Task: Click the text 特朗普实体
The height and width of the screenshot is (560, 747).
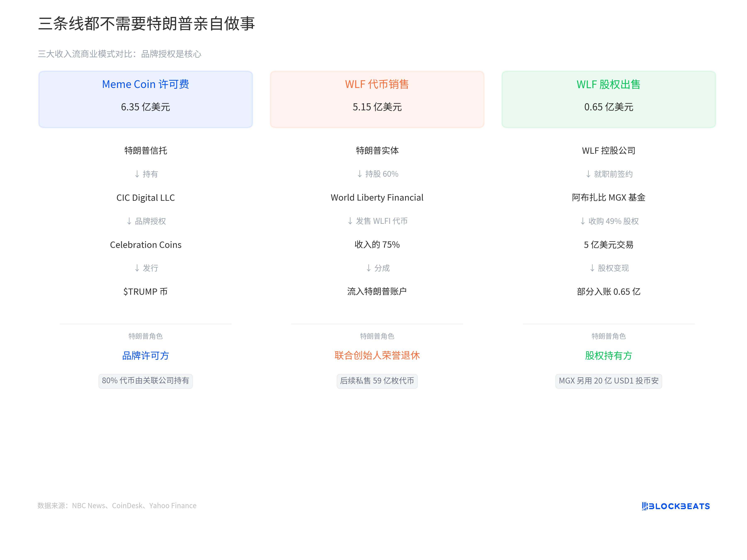Action: [377, 151]
